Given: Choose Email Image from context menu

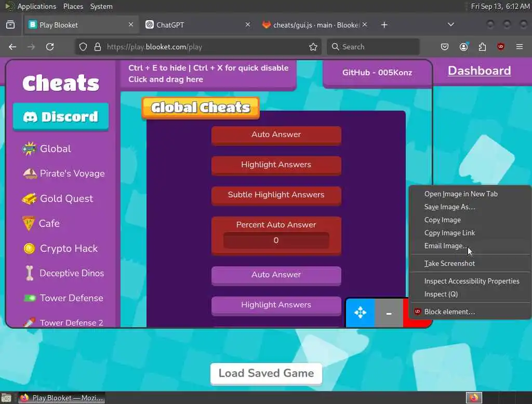Looking at the screenshot, I should tap(470, 246).
